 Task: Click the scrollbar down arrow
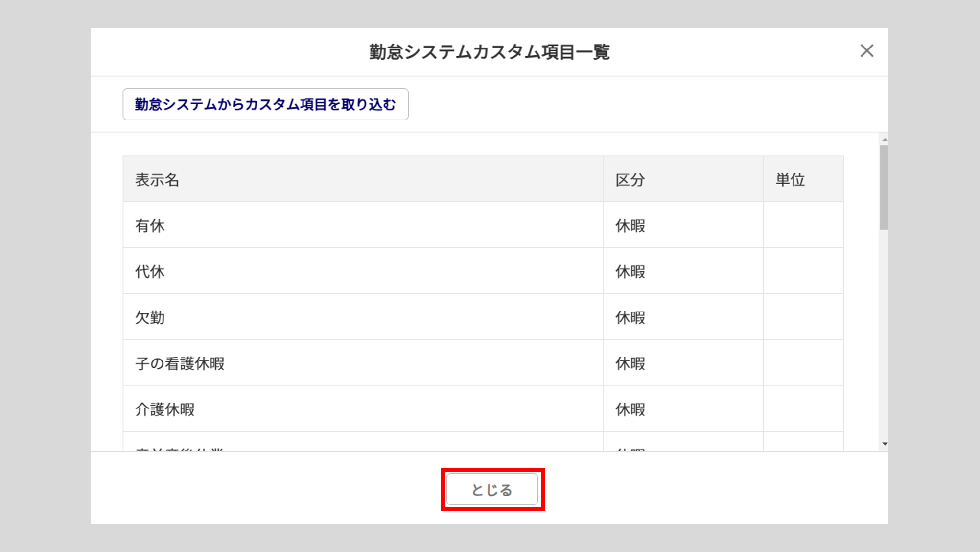[x=884, y=444]
